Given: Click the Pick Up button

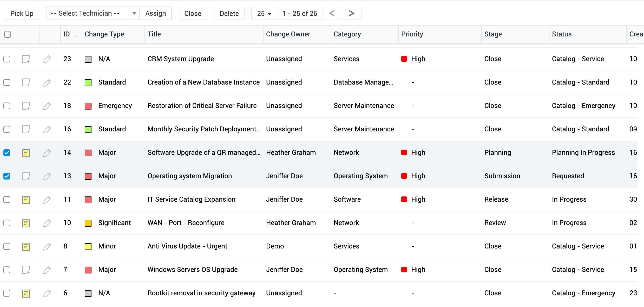Looking at the screenshot, I should click(x=22, y=13).
